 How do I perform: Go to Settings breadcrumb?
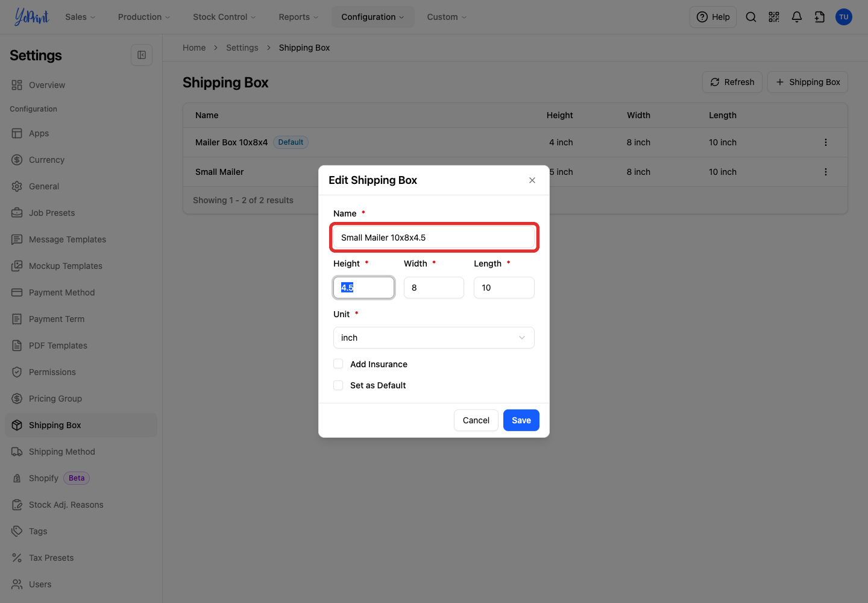point(242,48)
